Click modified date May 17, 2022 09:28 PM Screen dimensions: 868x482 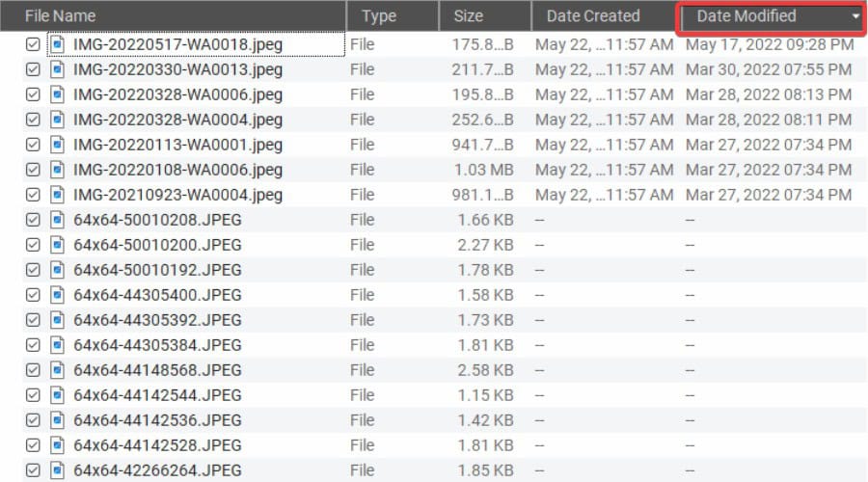[770, 44]
